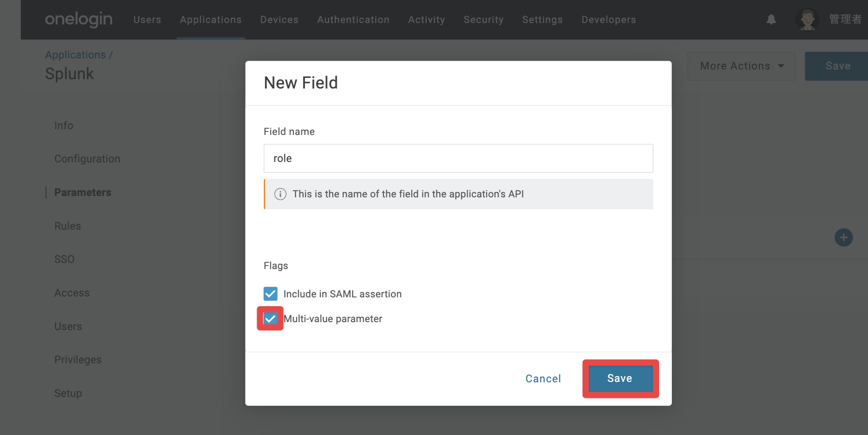Click the round plus add-parameter icon
Screen dimensions: 868x435
(x=844, y=238)
